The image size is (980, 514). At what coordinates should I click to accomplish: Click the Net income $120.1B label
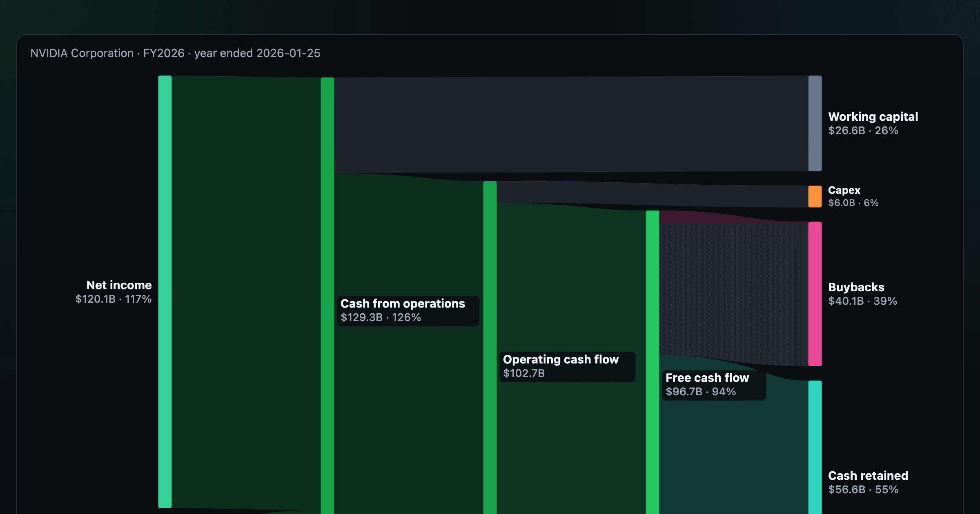pyautogui.click(x=114, y=292)
